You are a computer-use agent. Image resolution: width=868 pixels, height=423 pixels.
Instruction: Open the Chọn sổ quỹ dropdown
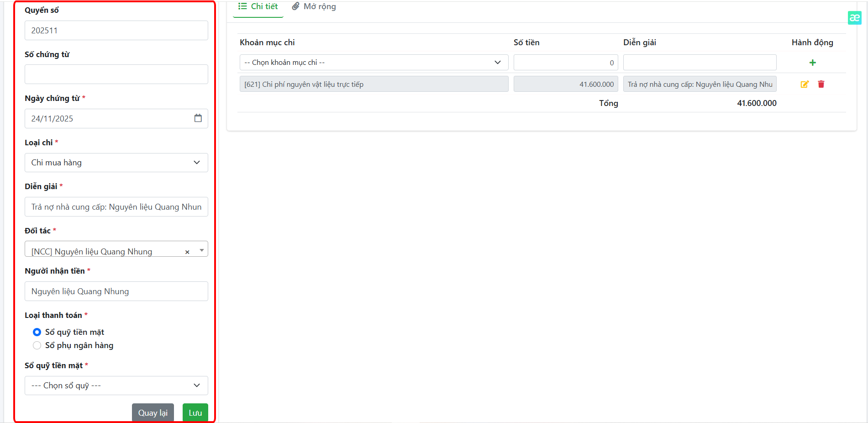coord(116,386)
